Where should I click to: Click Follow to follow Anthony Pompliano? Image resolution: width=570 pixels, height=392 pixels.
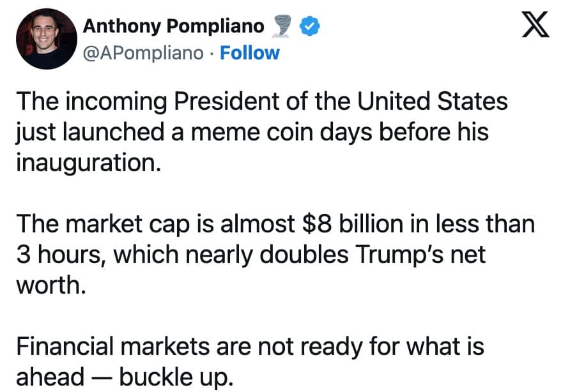pyautogui.click(x=250, y=54)
